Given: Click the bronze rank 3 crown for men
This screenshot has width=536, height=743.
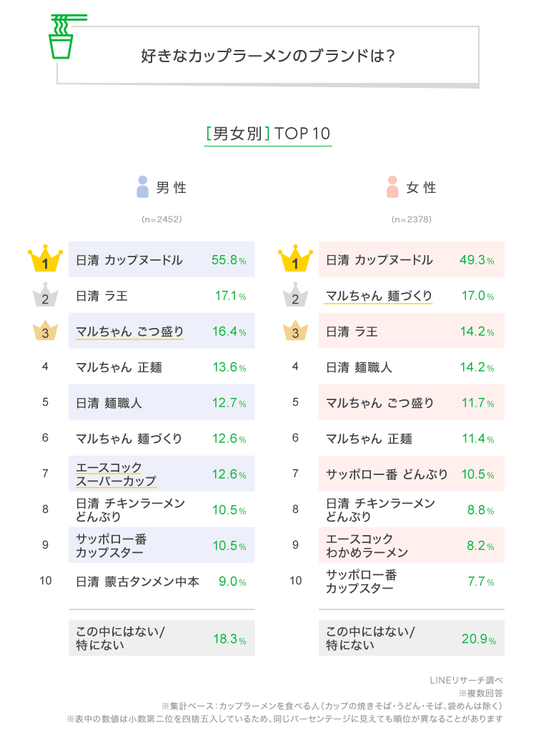Looking at the screenshot, I should [x=45, y=331].
